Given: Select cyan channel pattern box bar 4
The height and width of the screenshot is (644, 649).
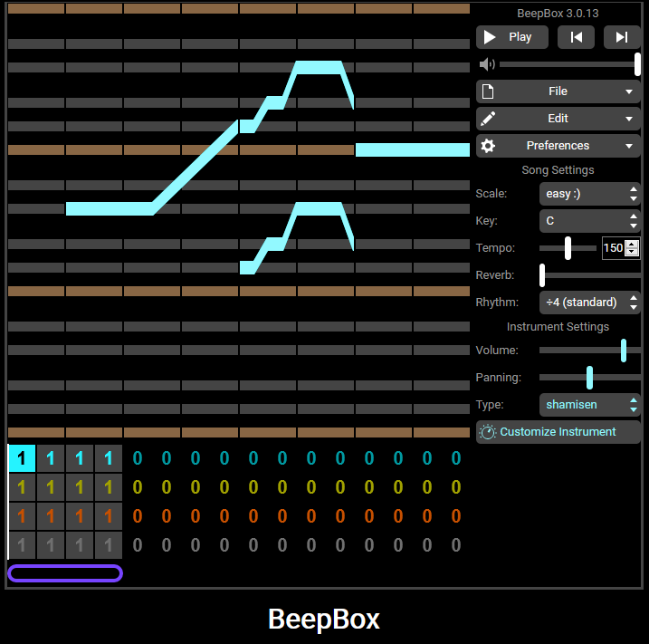Looking at the screenshot, I should (109, 458).
